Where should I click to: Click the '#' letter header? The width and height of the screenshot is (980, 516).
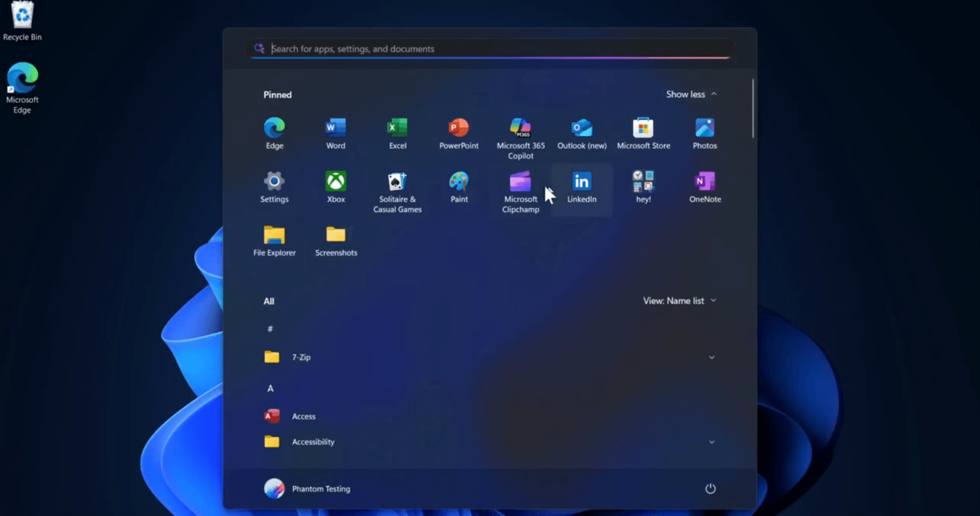pos(270,329)
